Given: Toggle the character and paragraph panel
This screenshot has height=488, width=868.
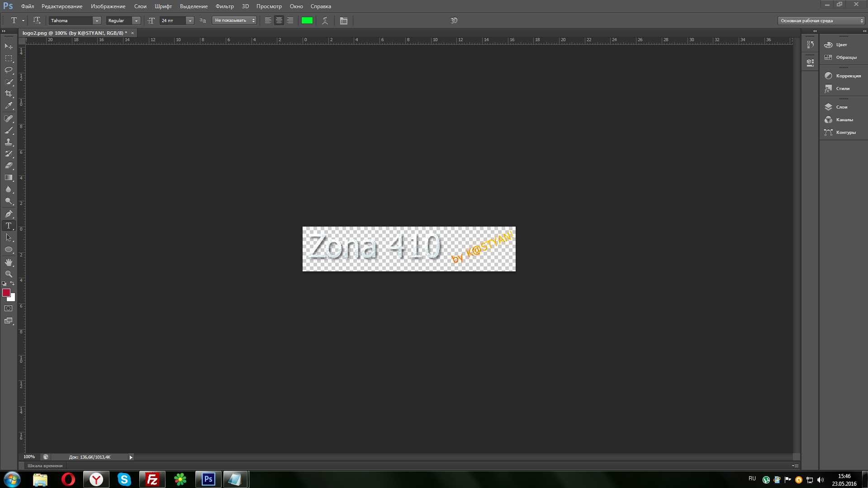Looking at the screenshot, I should (x=344, y=21).
